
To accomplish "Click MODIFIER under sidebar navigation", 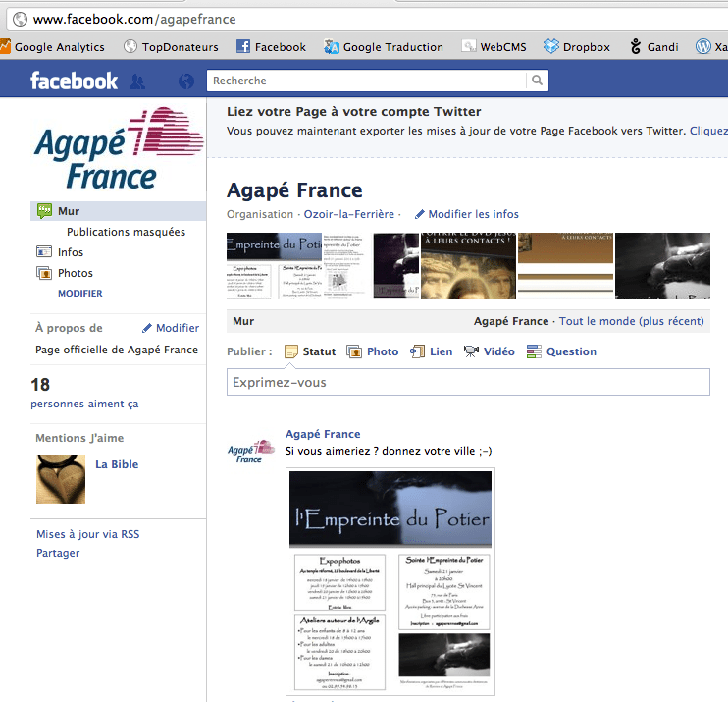I will point(79,294).
